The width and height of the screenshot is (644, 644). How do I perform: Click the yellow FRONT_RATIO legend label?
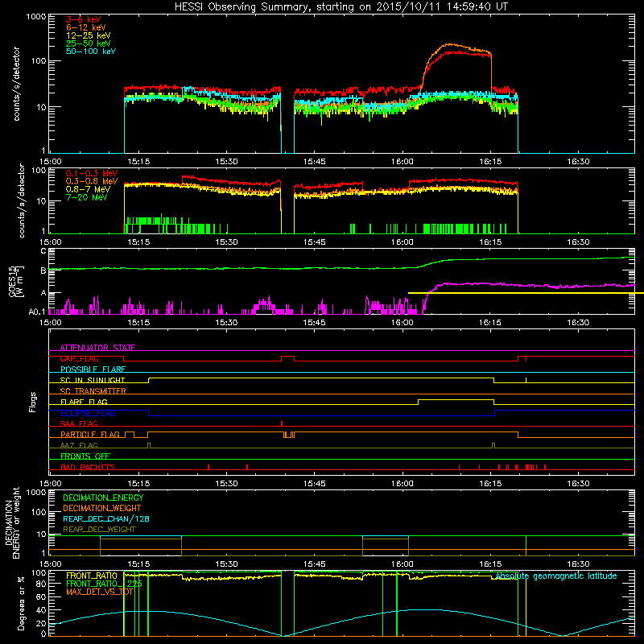click(92, 576)
